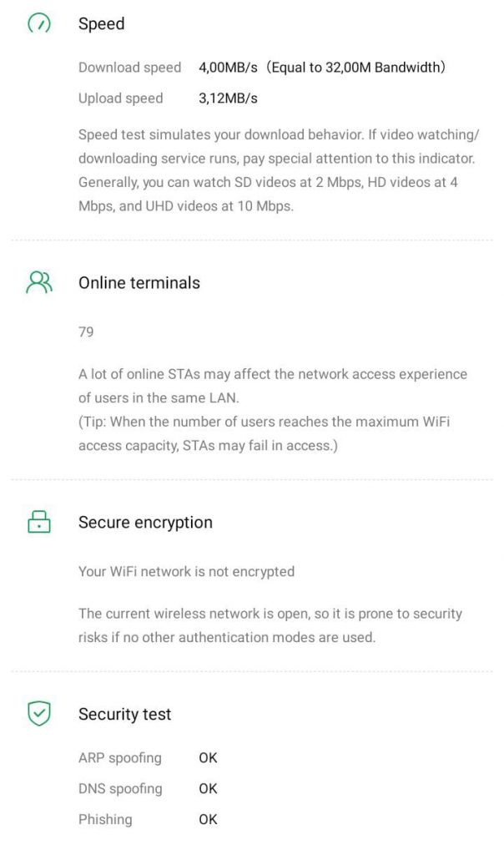This screenshot has height=855, width=504.
Task: Tap the OK status next to Phishing
Action: click(x=208, y=820)
